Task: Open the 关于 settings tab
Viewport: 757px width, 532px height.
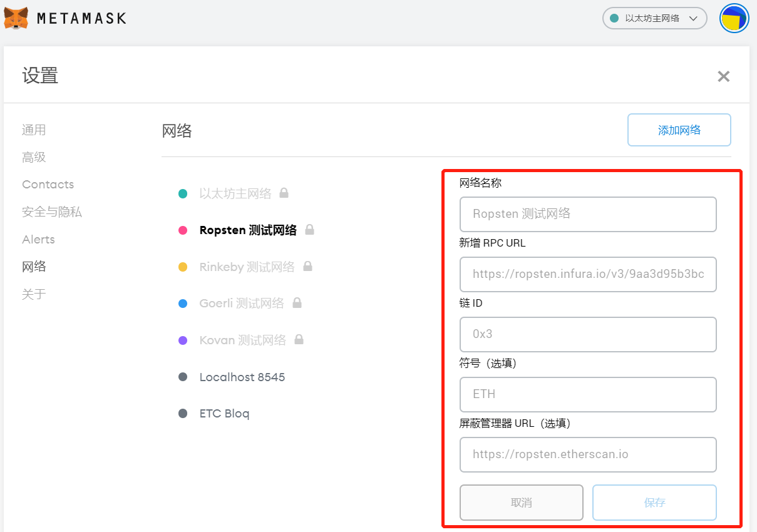Action: (34, 294)
